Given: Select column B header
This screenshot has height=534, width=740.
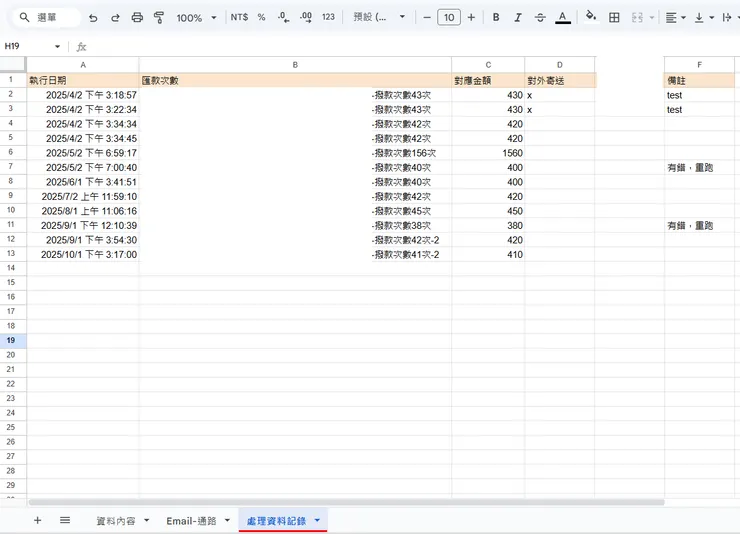Looking at the screenshot, I should pyautogui.click(x=295, y=65).
